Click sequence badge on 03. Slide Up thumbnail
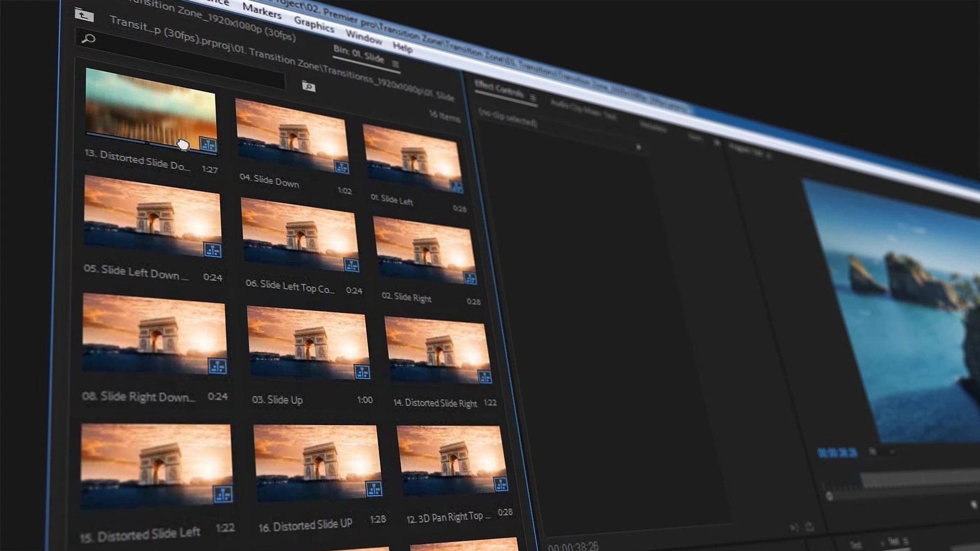The width and height of the screenshot is (980, 551). point(362,372)
